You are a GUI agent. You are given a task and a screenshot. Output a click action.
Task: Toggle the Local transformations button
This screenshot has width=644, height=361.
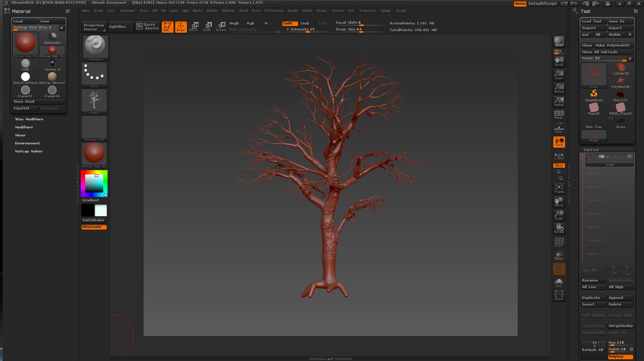pos(559,142)
